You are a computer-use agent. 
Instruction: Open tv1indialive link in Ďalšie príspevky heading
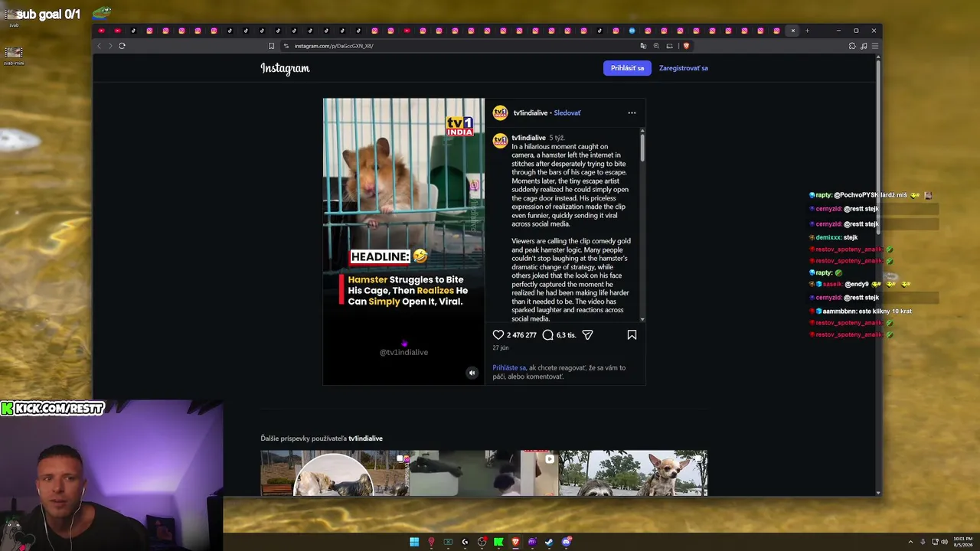365,439
